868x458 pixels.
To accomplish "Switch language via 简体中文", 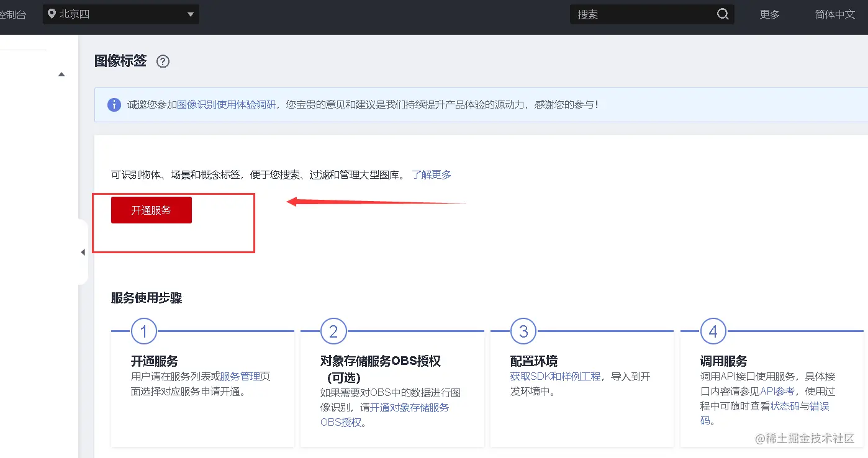I will [835, 14].
